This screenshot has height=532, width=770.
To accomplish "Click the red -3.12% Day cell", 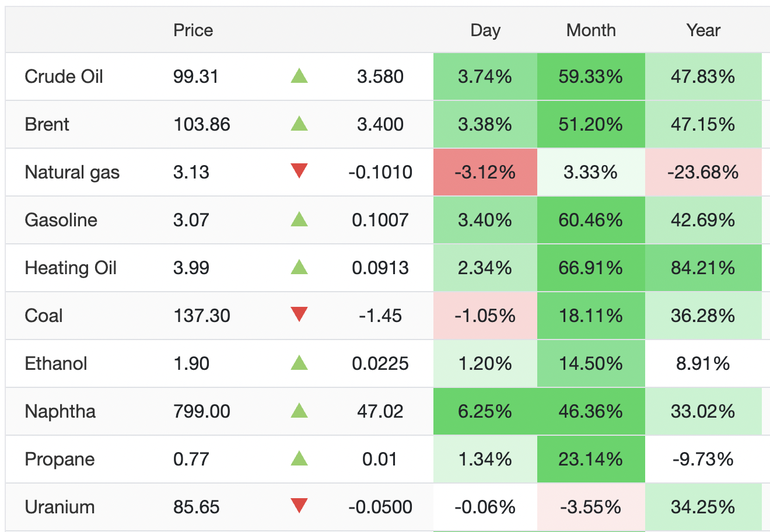I will 485,172.
